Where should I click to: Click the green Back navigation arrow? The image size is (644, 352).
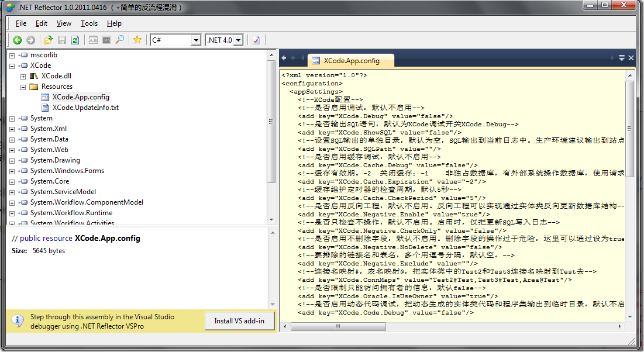pos(17,40)
